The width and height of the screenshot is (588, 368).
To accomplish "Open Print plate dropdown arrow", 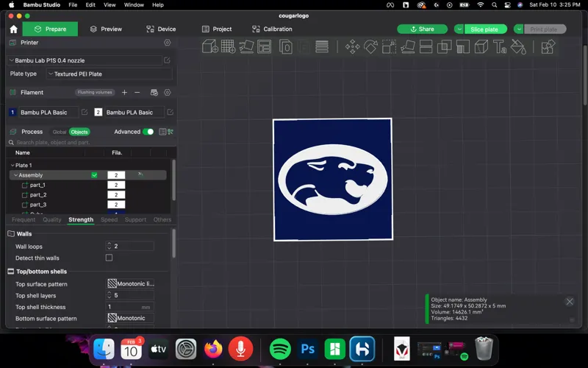I will pyautogui.click(x=519, y=29).
